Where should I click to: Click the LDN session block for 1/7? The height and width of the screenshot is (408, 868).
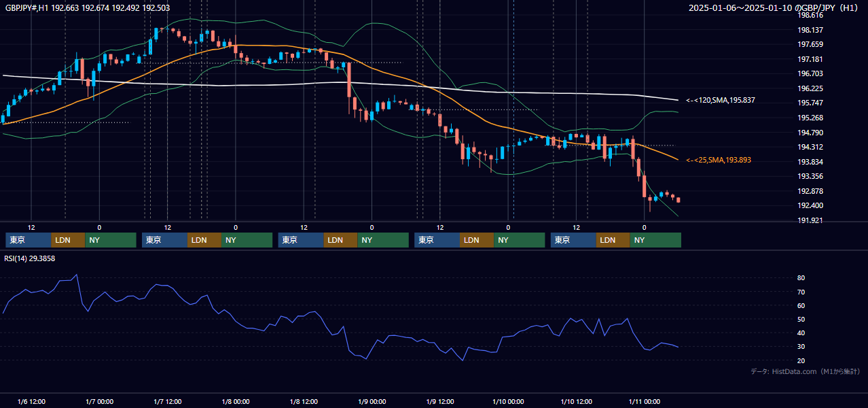[205, 240]
